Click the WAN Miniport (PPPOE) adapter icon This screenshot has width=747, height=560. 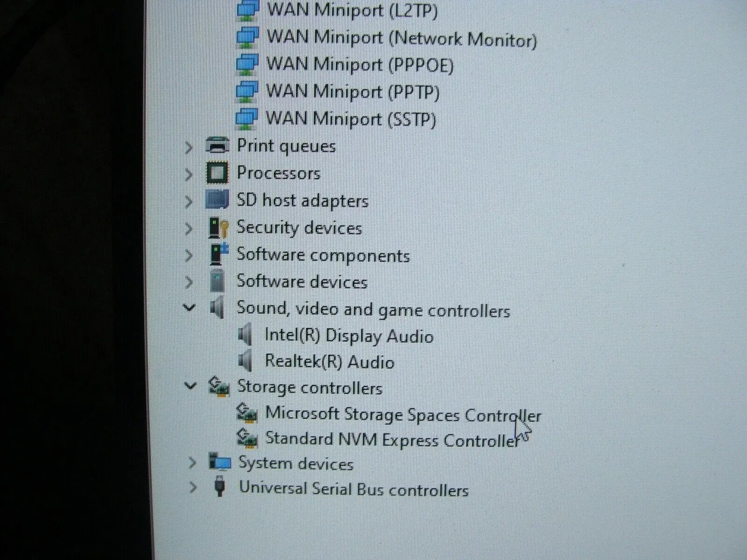[x=247, y=64]
